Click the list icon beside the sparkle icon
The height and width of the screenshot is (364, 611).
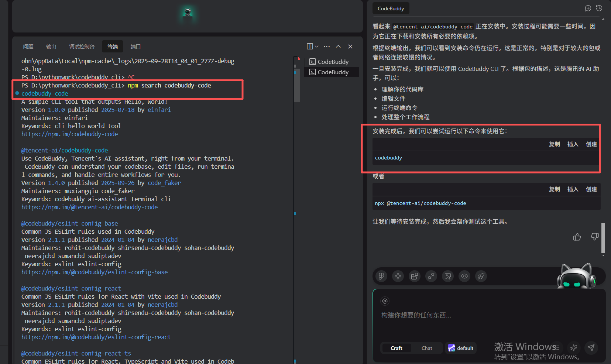pyautogui.click(x=557, y=348)
